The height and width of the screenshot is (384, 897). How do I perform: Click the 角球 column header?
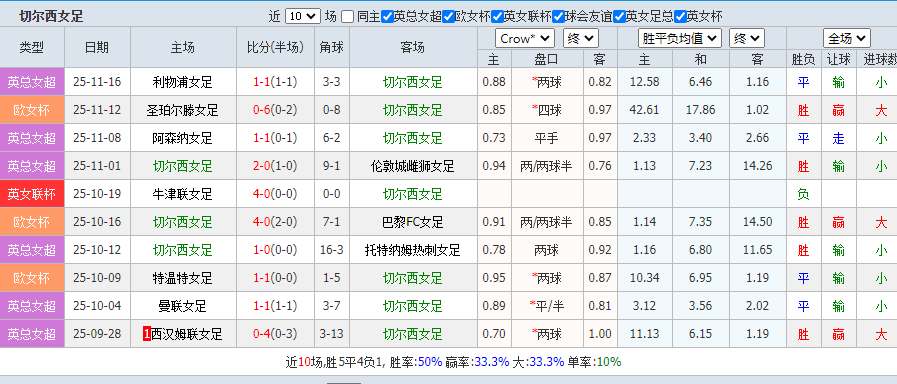pos(332,47)
